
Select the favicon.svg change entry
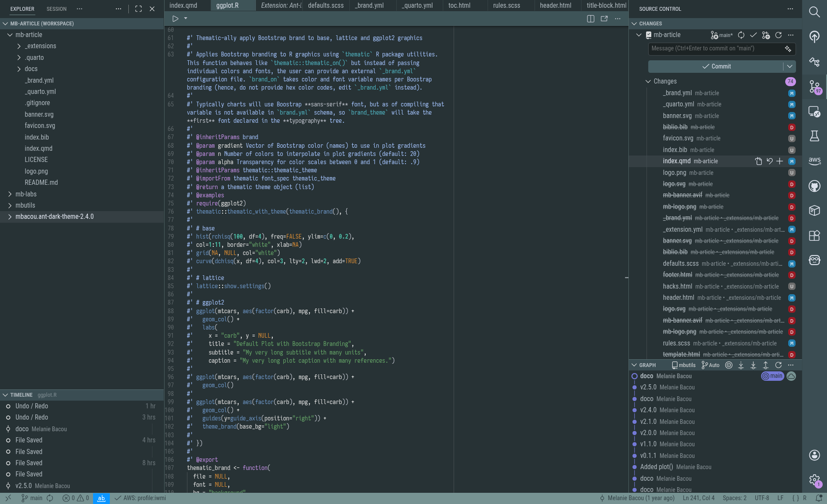(715, 138)
